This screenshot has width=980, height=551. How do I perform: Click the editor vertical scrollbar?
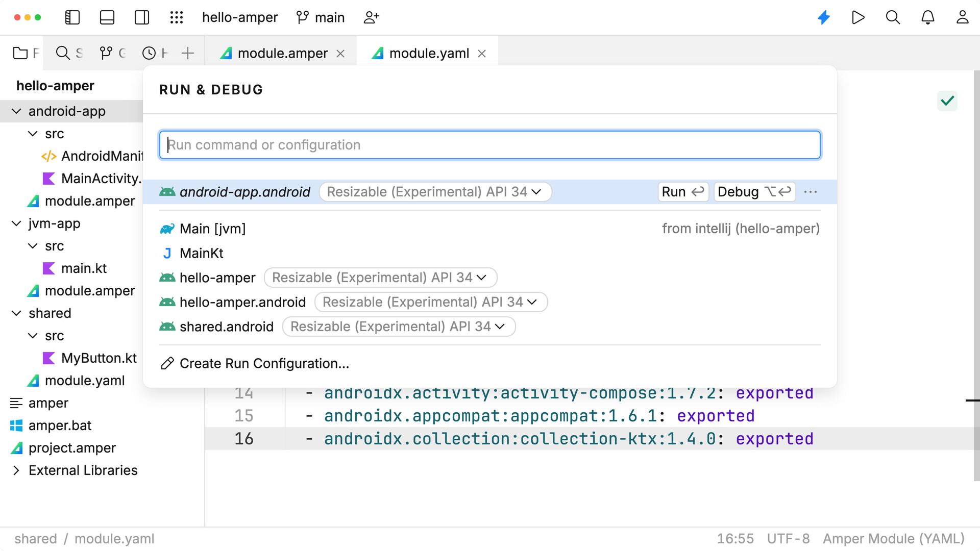point(976,275)
